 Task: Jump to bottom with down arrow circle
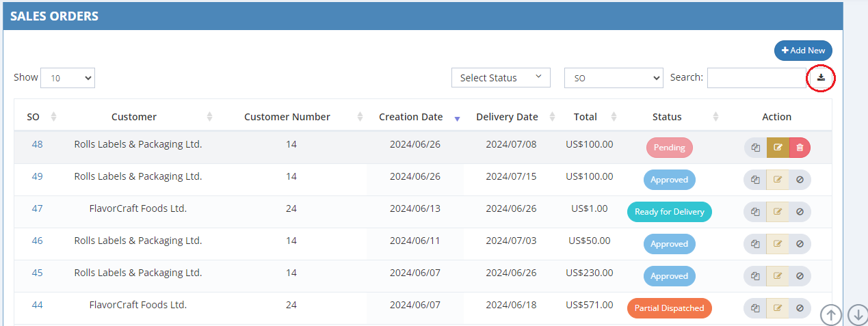857,314
